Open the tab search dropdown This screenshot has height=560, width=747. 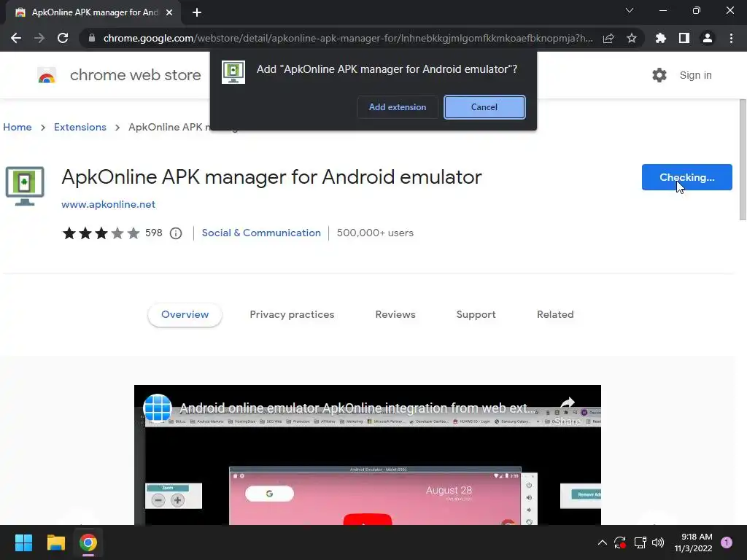[x=630, y=10]
